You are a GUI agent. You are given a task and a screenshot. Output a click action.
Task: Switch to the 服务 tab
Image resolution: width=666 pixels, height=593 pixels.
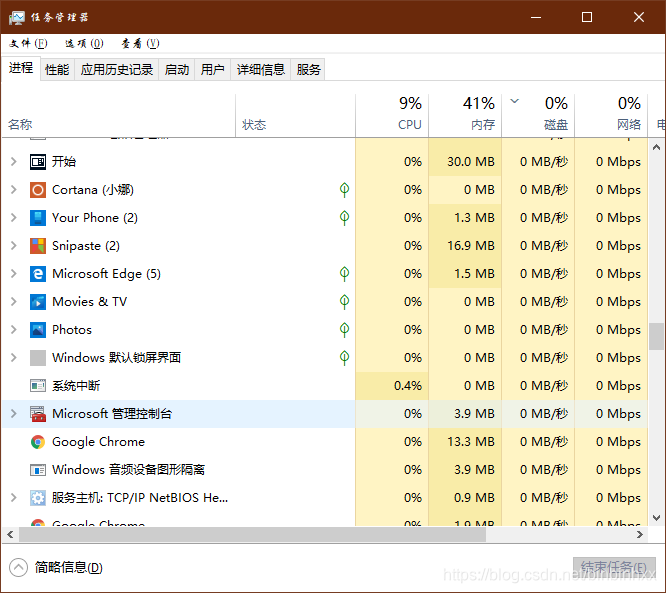308,69
